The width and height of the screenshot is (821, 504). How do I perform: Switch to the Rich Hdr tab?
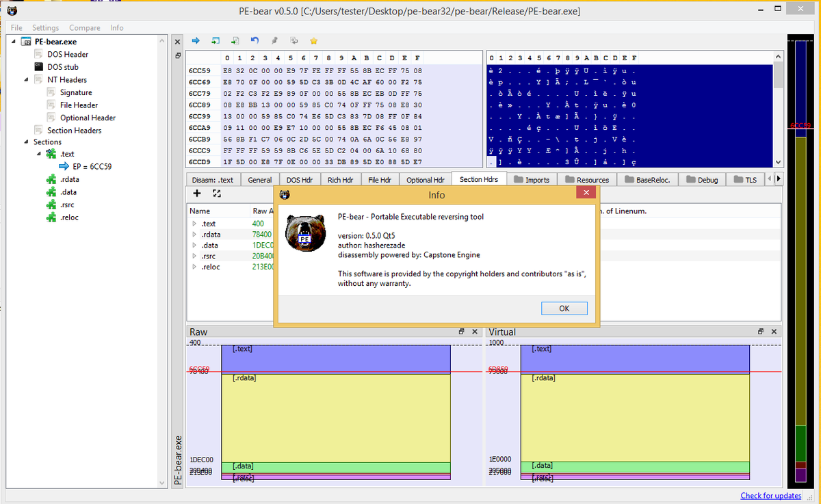click(x=340, y=180)
